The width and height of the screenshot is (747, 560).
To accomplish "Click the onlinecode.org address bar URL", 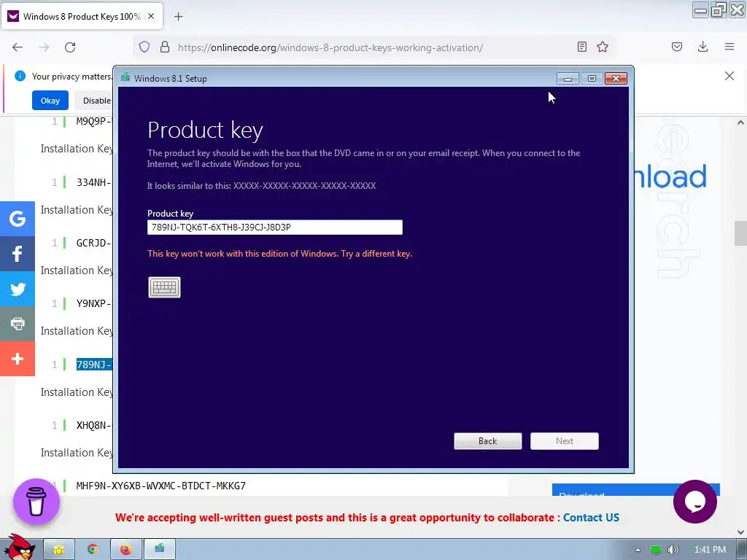I will click(x=330, y=47).
